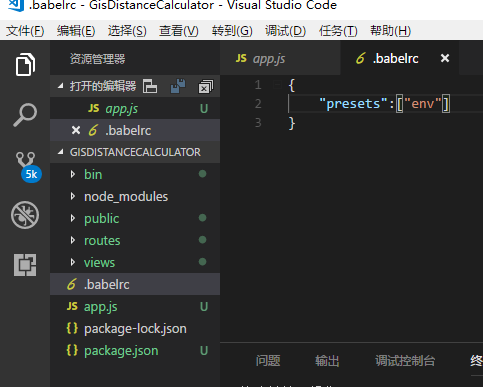Screen dimensions: 483x387
Task: Open the Extensions view in activity bar
Action: [x=25, y=265]
